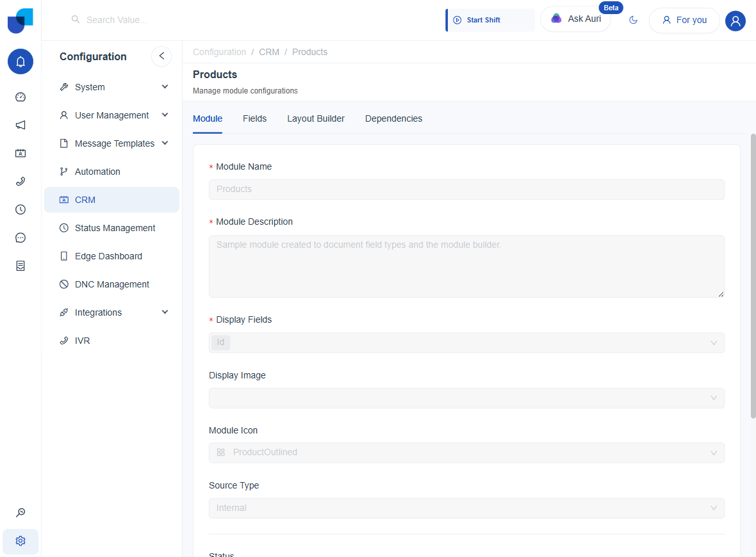This screenshot has width=756, height=557.
Task: Switch to the Layout Builder tab
Action: pyautogui.click(x=316, y=118)
